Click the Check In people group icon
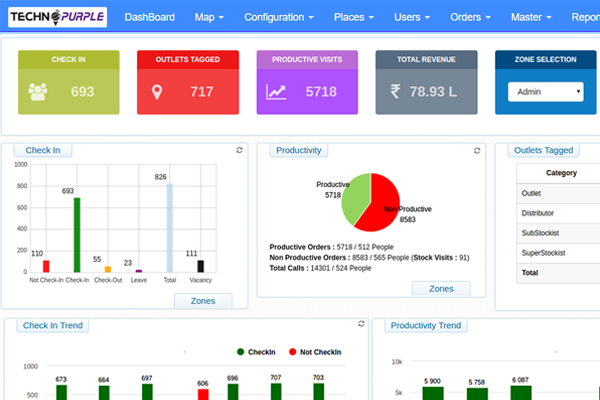The image size is (600, 400). point(38,91)
